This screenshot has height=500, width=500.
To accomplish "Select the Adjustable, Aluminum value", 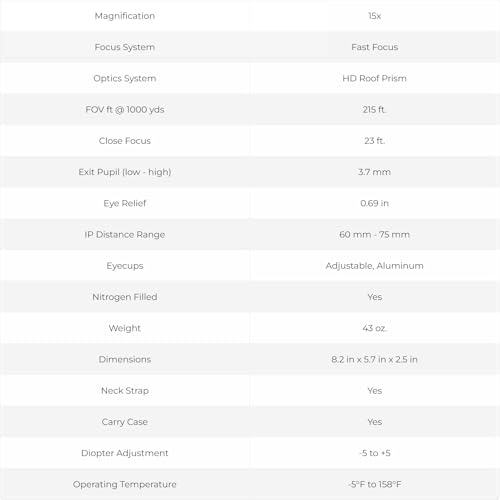I will coord(374,266).
